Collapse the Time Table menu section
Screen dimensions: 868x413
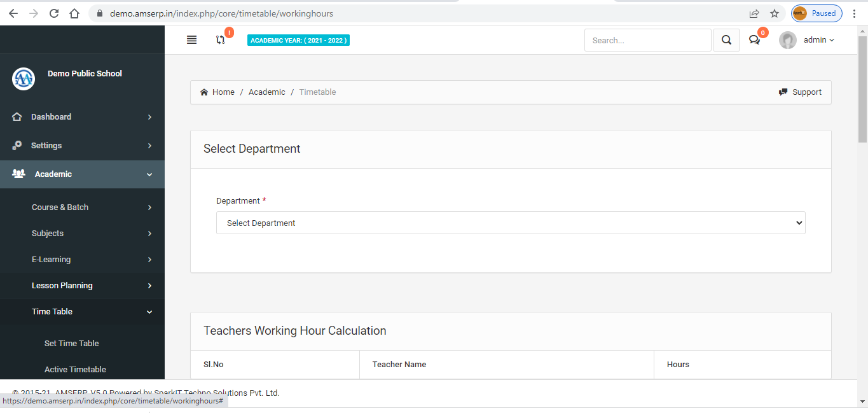tap(83, 312)
